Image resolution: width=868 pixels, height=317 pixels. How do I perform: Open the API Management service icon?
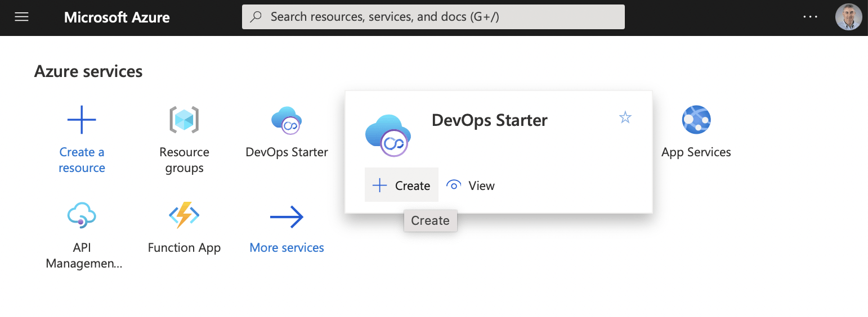(82, 215)
